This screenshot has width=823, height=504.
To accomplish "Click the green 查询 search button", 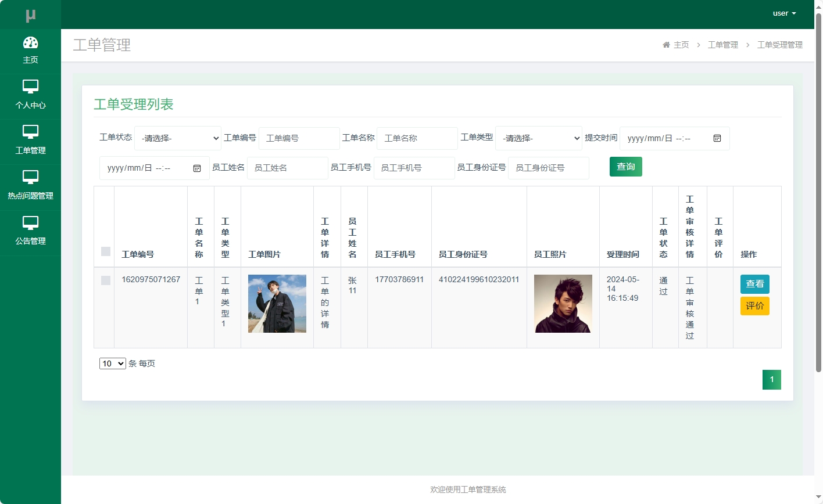I will coord(625,167).
